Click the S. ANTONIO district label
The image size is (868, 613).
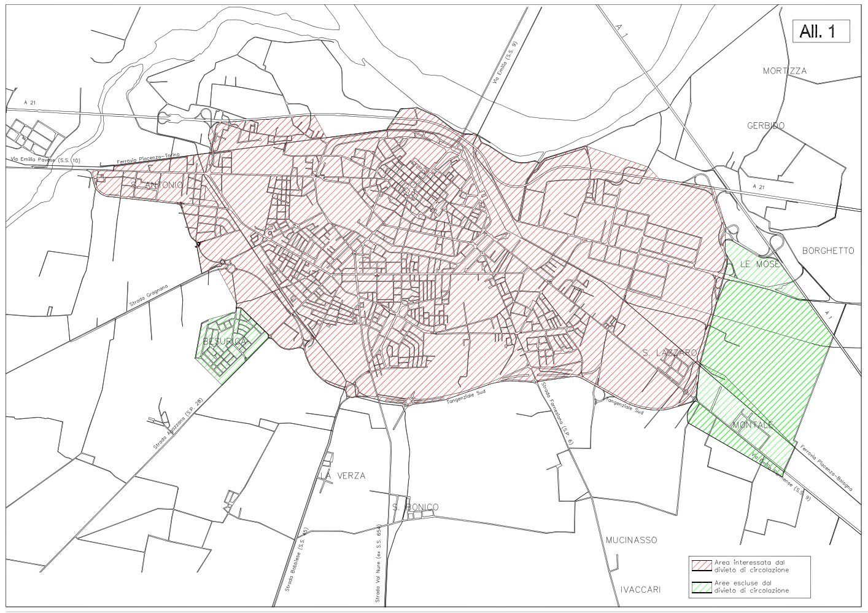(157, 184)
